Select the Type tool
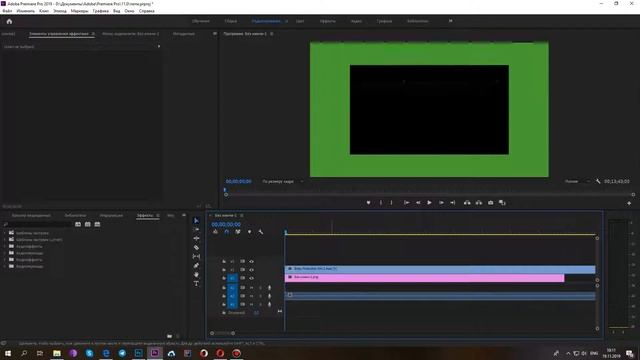 tap(196, 283)
